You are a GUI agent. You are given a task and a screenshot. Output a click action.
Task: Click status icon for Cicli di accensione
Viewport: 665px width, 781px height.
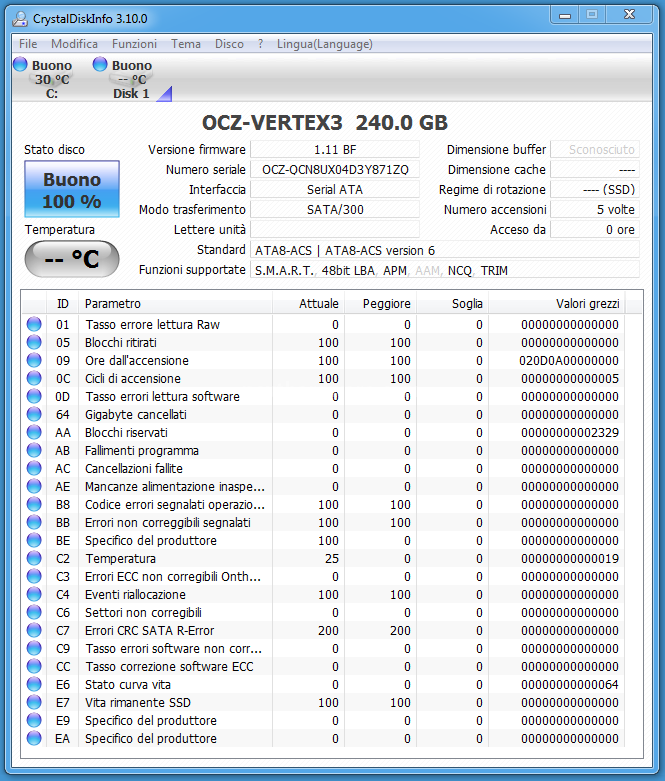34,378
